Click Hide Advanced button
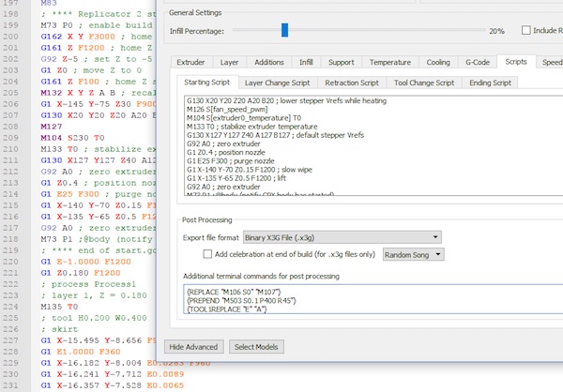 coord(194,347)
